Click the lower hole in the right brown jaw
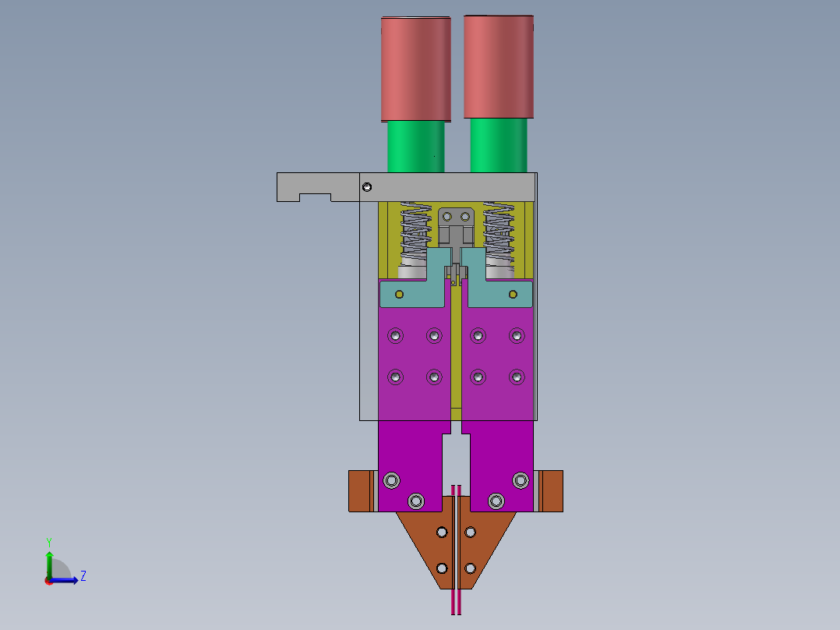This screenshot has height=630, width=840. 471,568
